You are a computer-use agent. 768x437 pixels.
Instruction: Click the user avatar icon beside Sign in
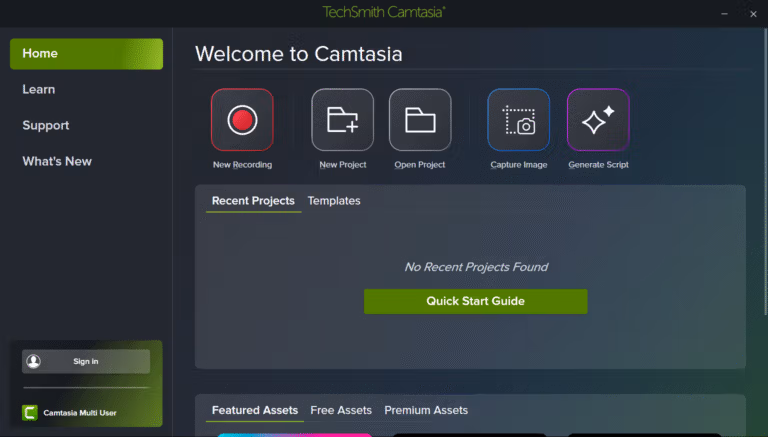[x=33, y=362]
